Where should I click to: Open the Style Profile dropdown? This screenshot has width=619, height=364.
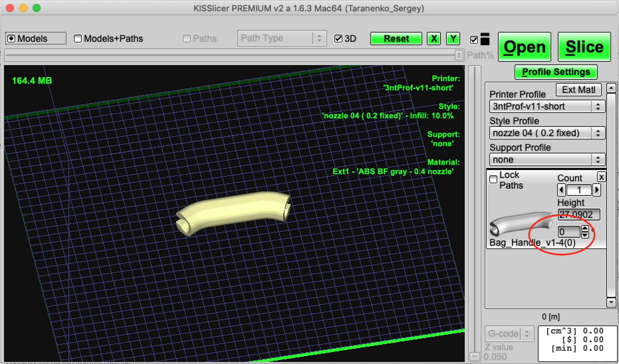click(x=547, y=133)
